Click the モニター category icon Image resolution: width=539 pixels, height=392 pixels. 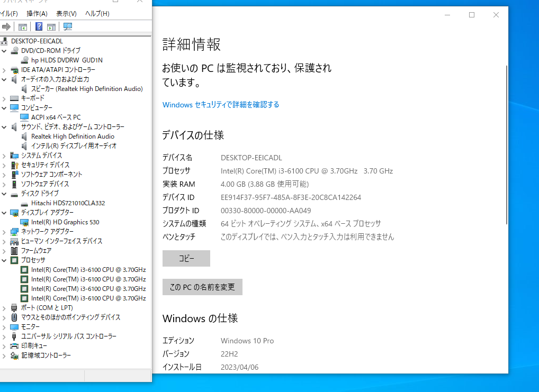tap(14, 327)
